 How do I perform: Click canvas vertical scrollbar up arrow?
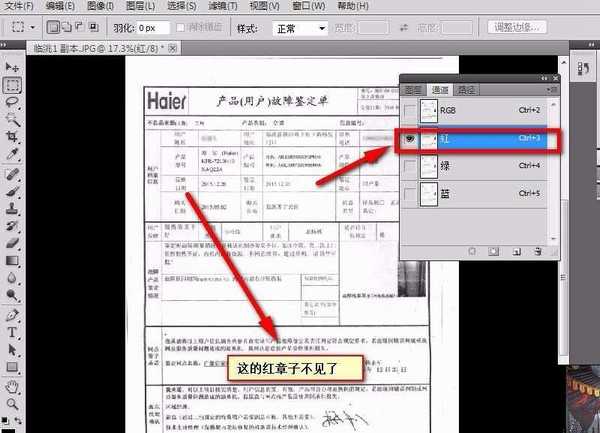pos(563,61)
